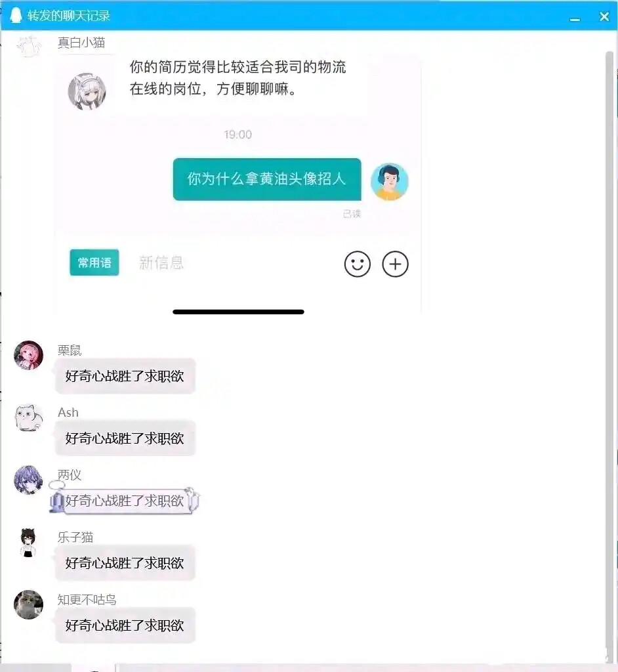Open 真白小猫's avatar
618x672 pixels.
tap(29, 47)
